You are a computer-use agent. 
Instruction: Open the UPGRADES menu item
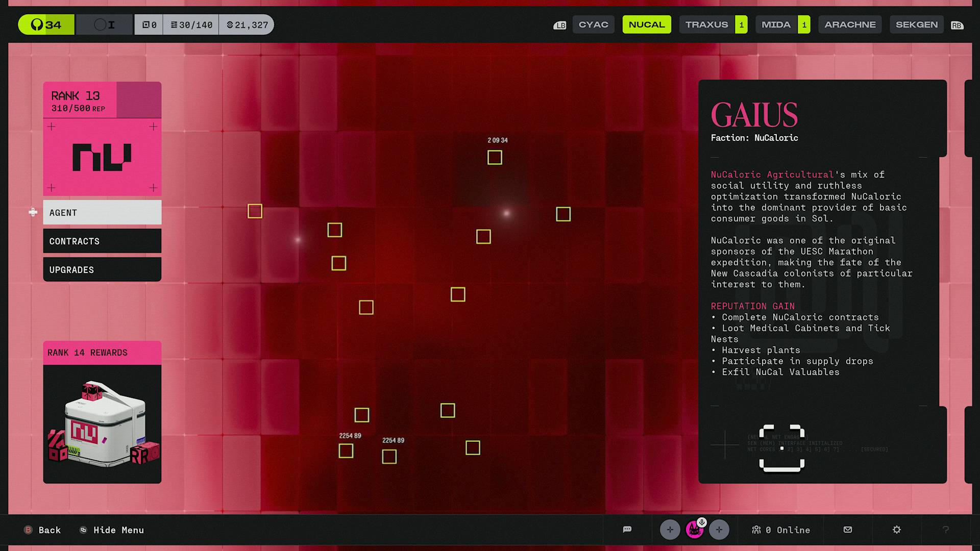click(x=102, y=269)
